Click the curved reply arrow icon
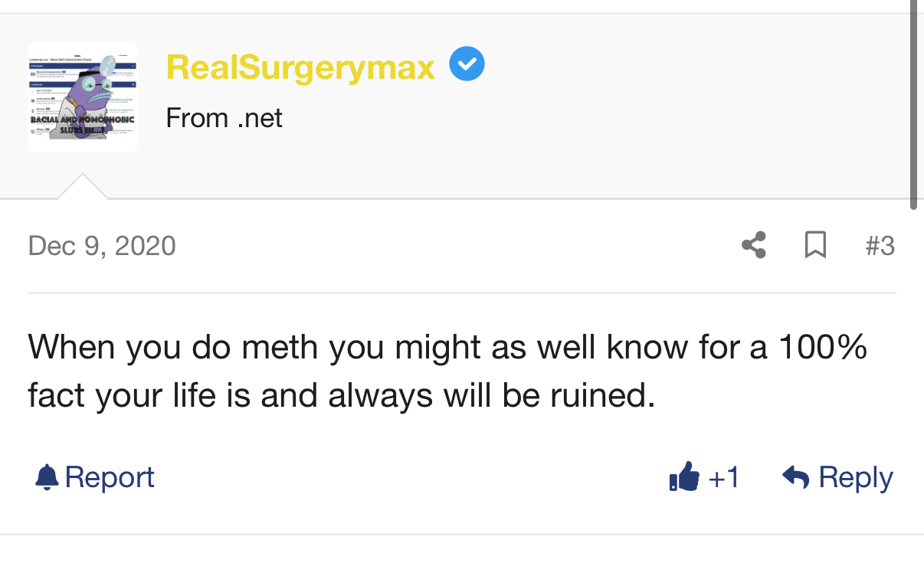The image size is (924, 563). pyautogui.click(x=796, y=477)
